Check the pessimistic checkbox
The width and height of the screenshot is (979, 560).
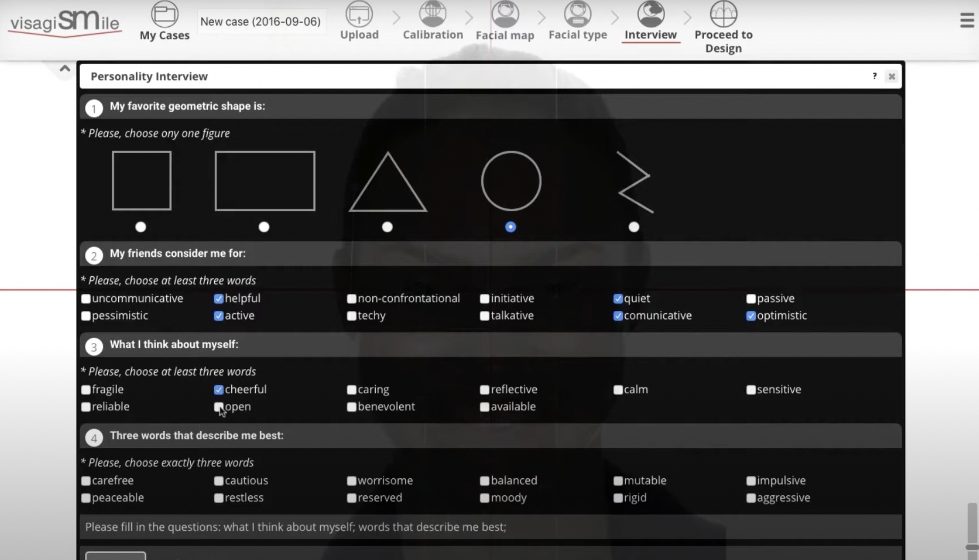pos(86,316)
